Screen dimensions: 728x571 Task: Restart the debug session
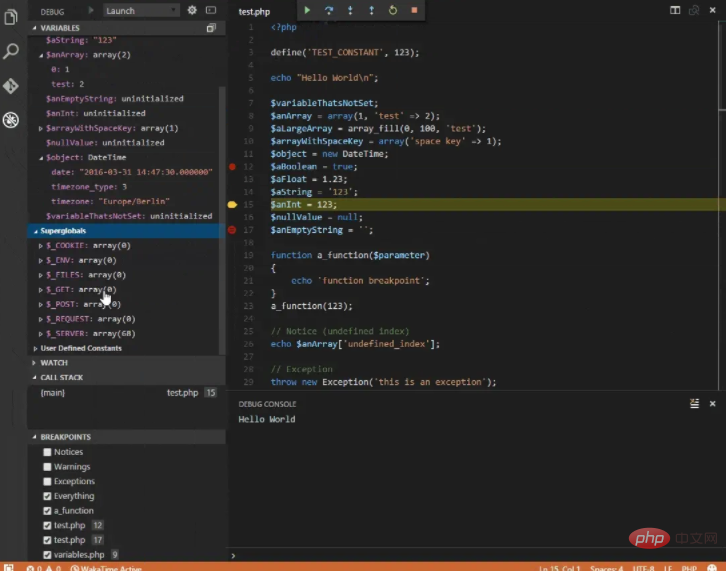(x=392, y=10)
